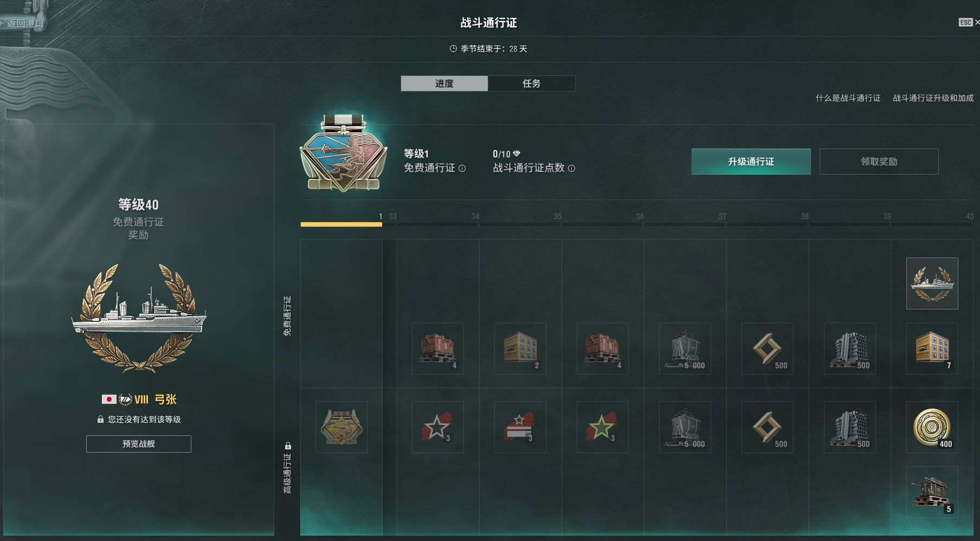Select the 进度 tab
980x541 pixels.
click(444, 83)
